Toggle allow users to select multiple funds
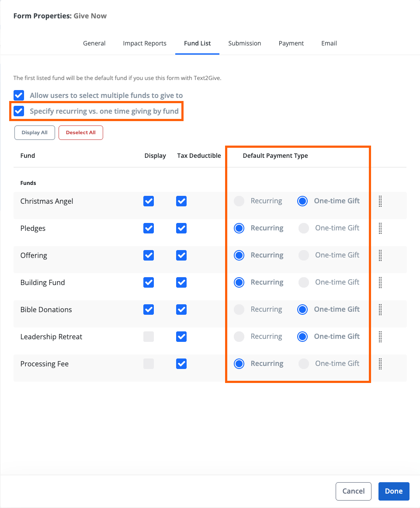 (18, 95)
